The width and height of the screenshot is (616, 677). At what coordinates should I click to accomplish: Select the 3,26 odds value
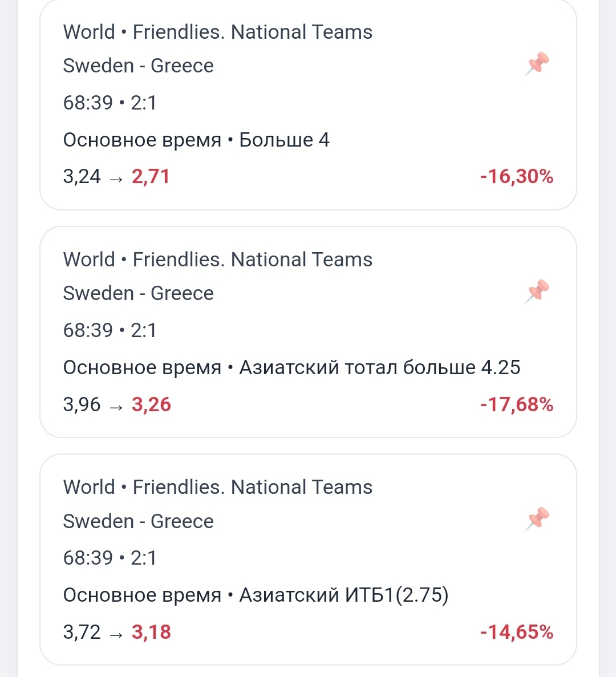151,404
